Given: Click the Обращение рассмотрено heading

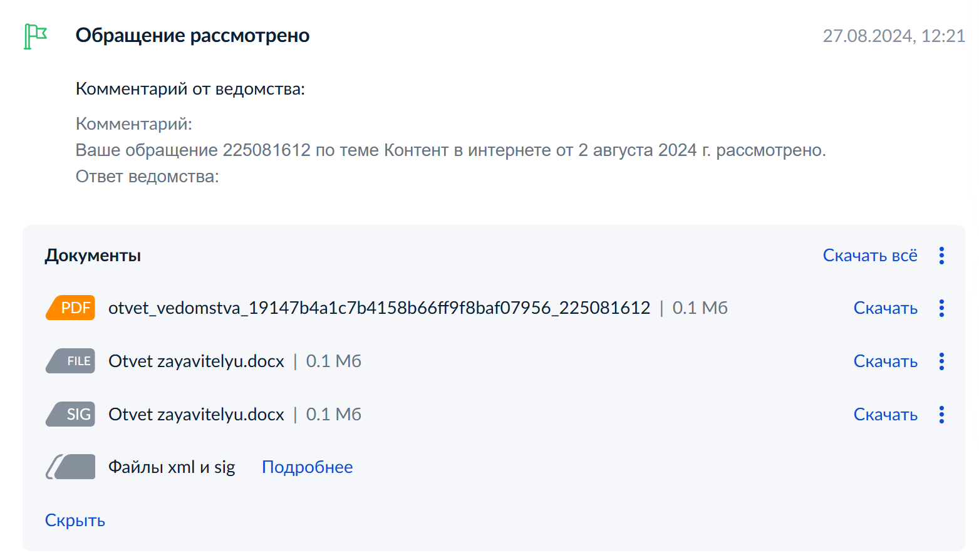Looking at the screenshot, I should click(x=192, y=36).
